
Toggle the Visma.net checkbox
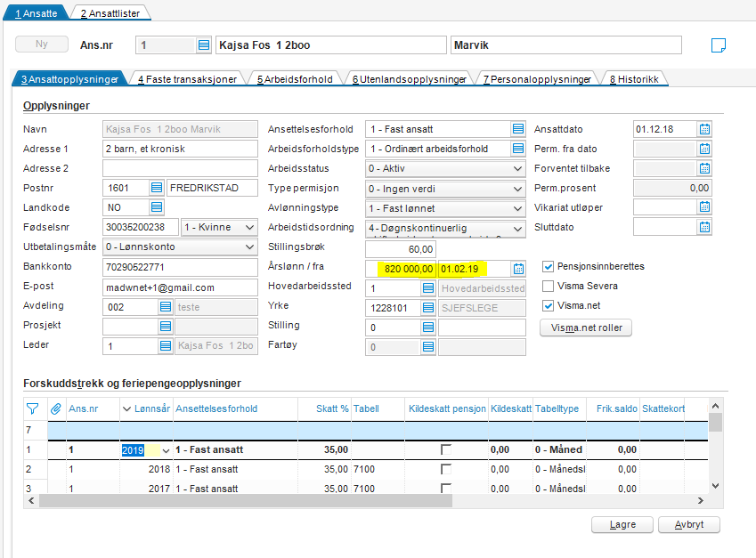click(x=549, y=306)
